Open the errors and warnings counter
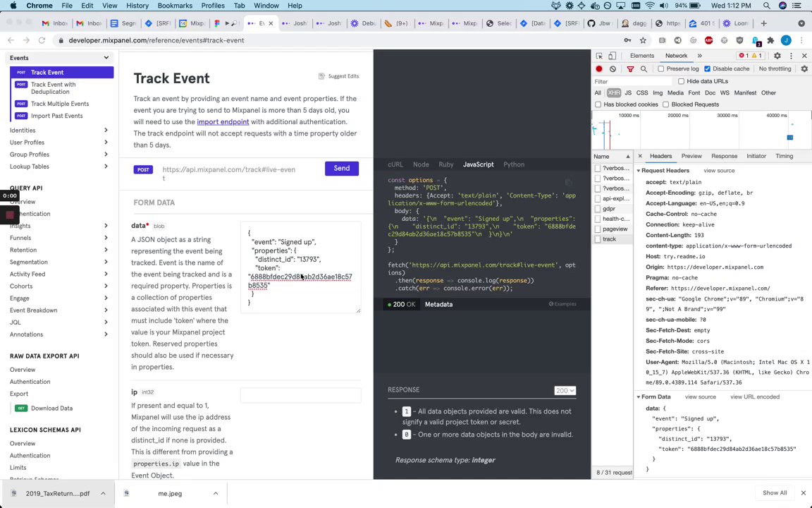Screen dimensions: 812x508 pyautogui.click(x=751, y=56)
